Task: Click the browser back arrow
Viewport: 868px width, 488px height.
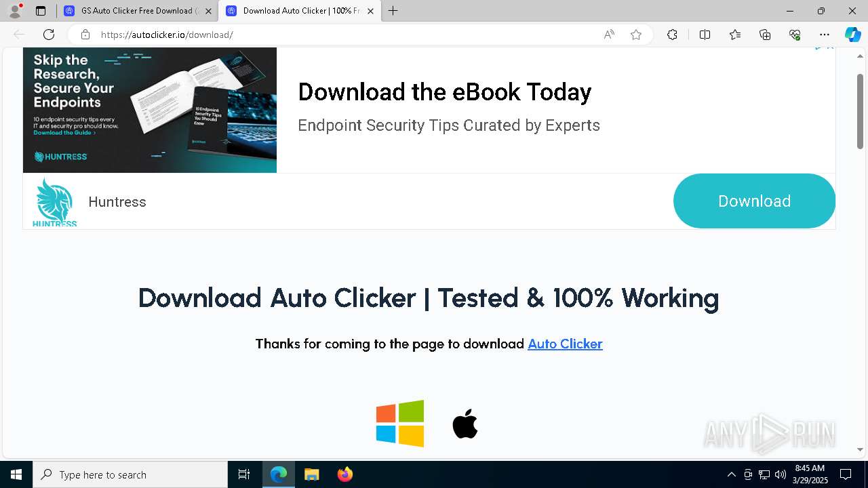Action: coord(19,35)
